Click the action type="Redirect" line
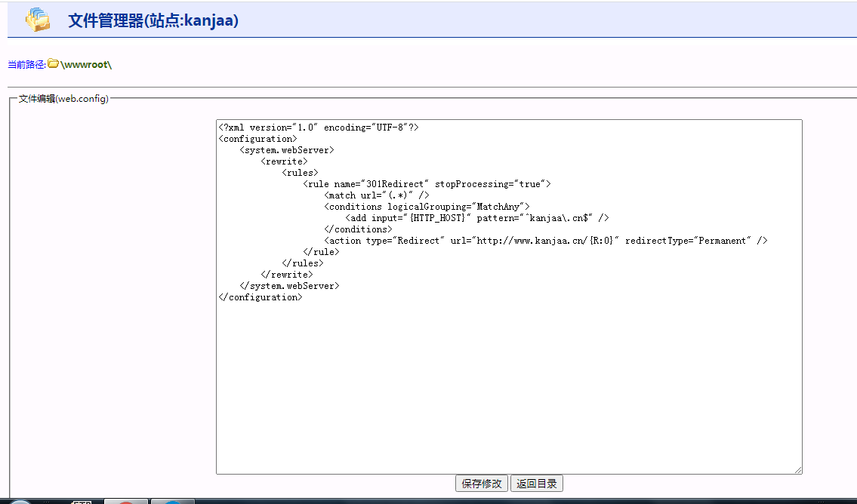Viewport: 857px width, 504px height. pyautogui.click(x=545, y=241)
